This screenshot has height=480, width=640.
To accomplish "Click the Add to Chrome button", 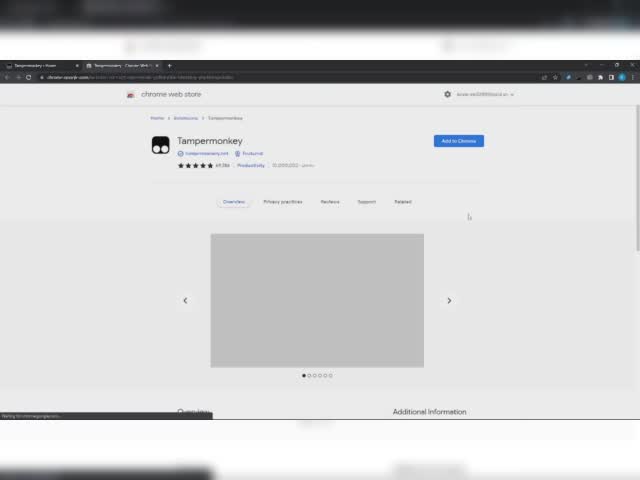I will [x=459, y=141].
